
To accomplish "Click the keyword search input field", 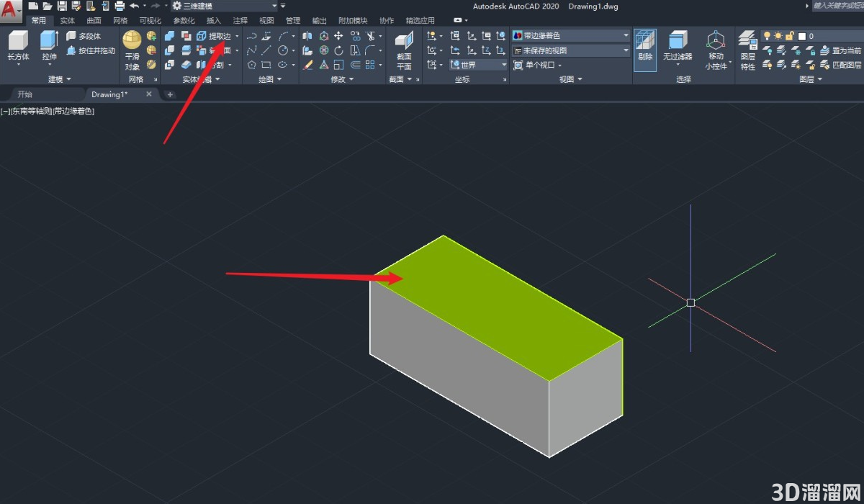I will click(837, 6).
